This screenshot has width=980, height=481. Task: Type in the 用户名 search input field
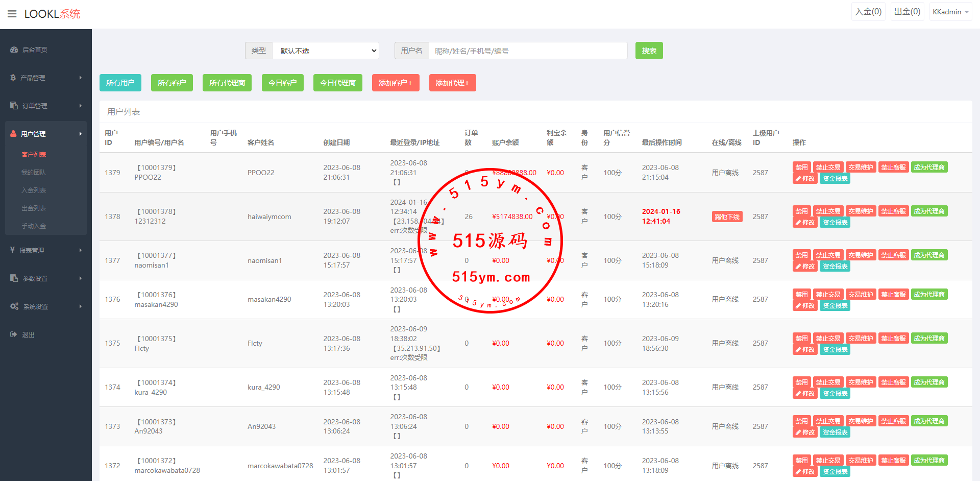point(528,51)
